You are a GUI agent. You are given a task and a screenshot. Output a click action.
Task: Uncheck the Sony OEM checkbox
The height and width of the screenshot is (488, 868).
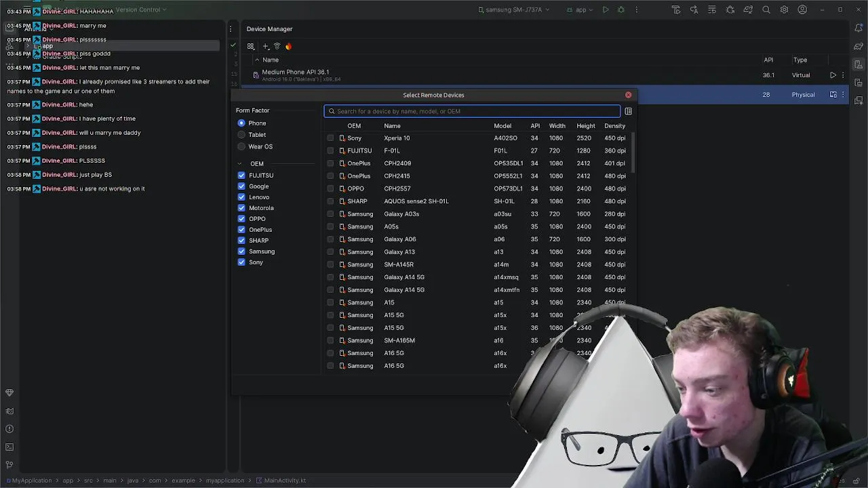[x=241, y=262]
